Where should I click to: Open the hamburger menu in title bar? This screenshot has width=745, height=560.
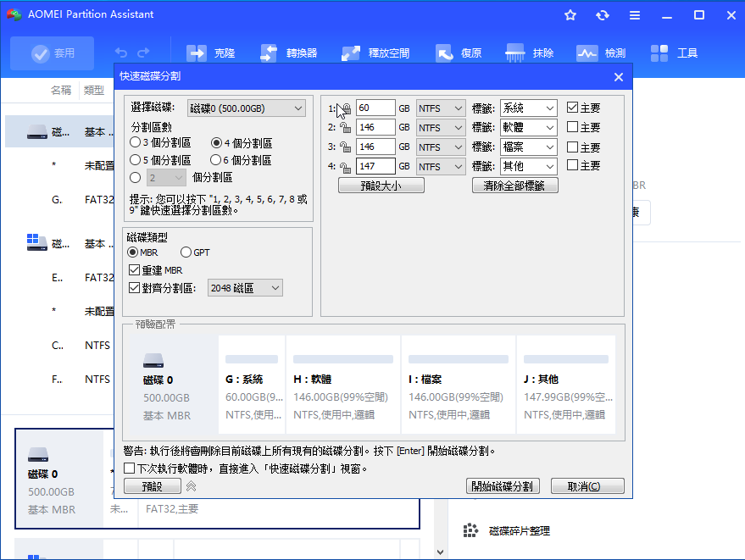click(x=635, y=15)
